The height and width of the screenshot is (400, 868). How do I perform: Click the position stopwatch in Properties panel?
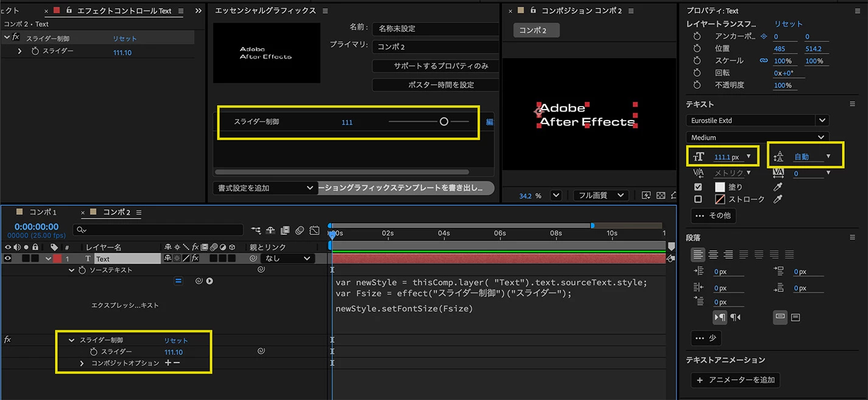[x=697, y=49]
